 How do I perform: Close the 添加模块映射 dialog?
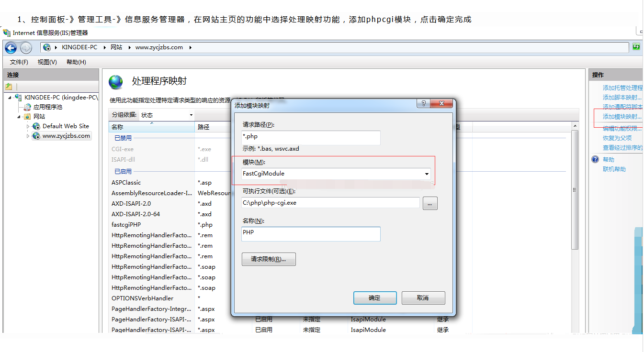[441, 103]
